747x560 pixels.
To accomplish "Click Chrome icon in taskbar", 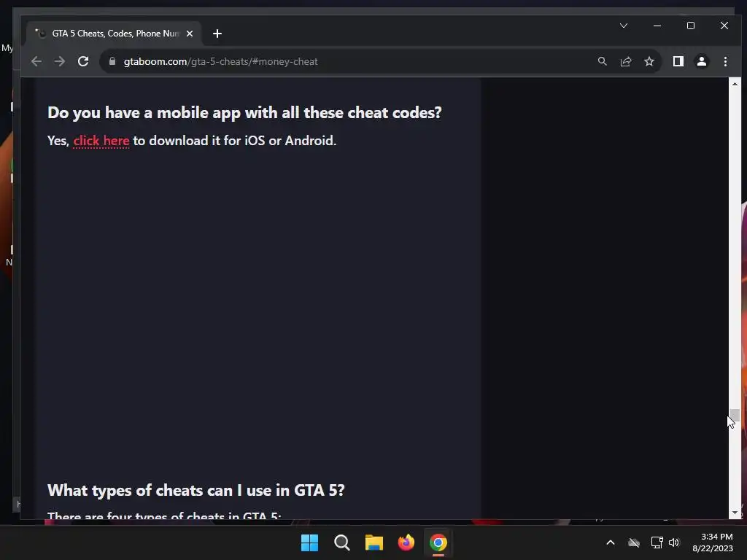I will point(438,542).
